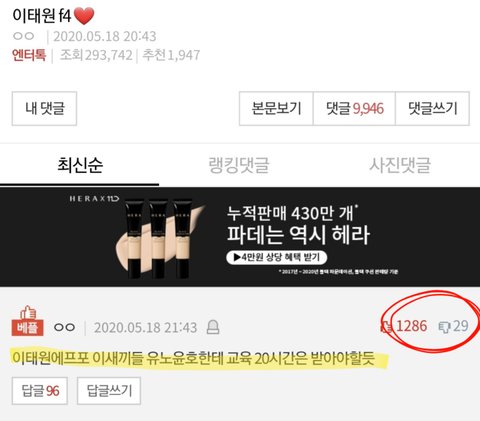Click the comment author ㅇㅇ nickname
Image resolution: width=480 pixels, height=421 pixels.
[64, 327]
